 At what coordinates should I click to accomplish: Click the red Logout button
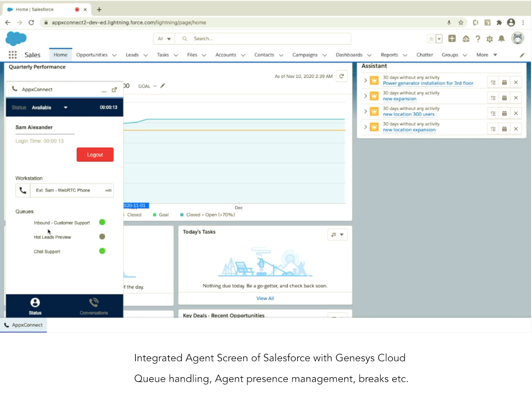pos(95,155)
